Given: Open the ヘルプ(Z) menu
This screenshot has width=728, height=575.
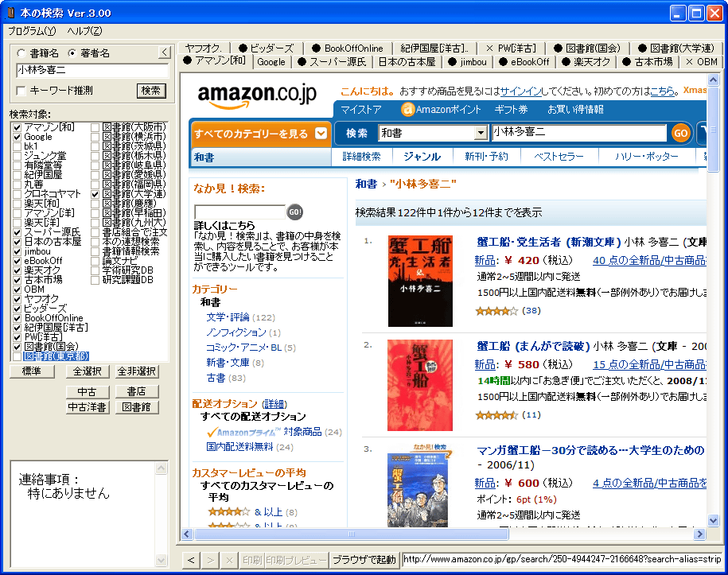Looking at the screenshot, I should pyautogui.click(x=84, y=31).
